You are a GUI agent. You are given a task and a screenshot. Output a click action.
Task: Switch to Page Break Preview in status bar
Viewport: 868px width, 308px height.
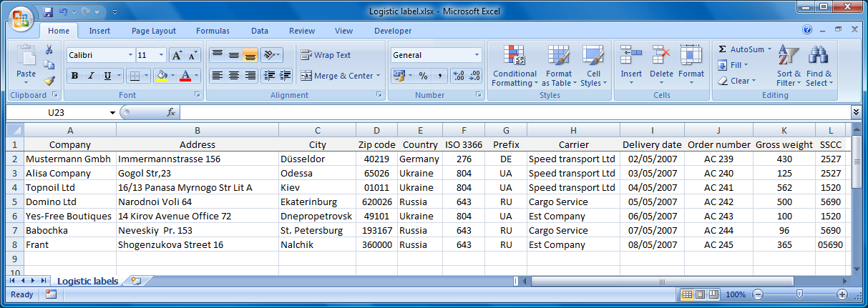(713, 294)
